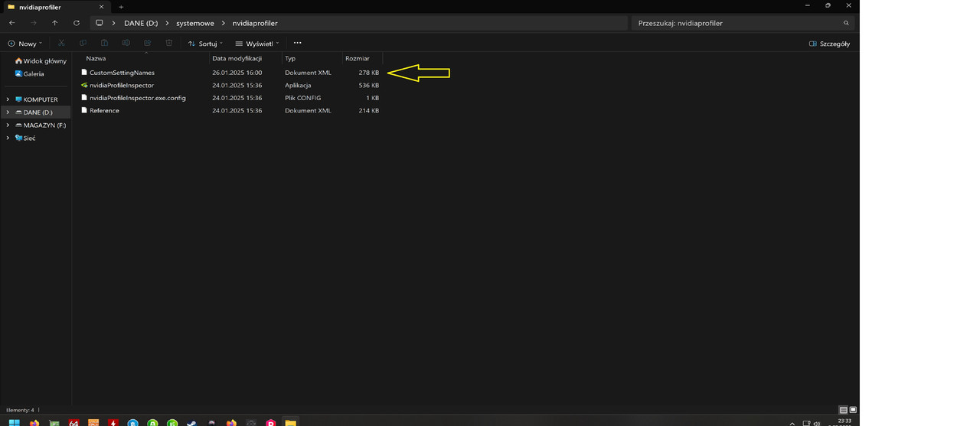Click the Aplikacja type cell

298,86
